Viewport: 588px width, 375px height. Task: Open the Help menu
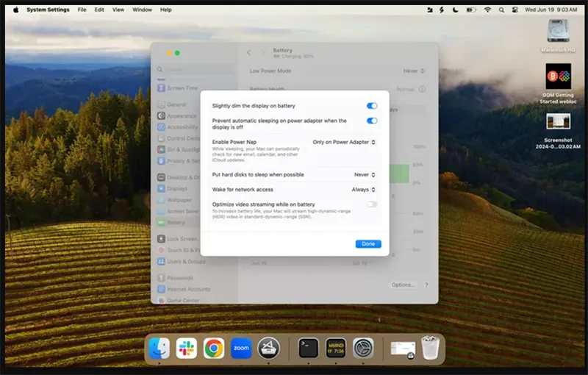pos(166,10)
